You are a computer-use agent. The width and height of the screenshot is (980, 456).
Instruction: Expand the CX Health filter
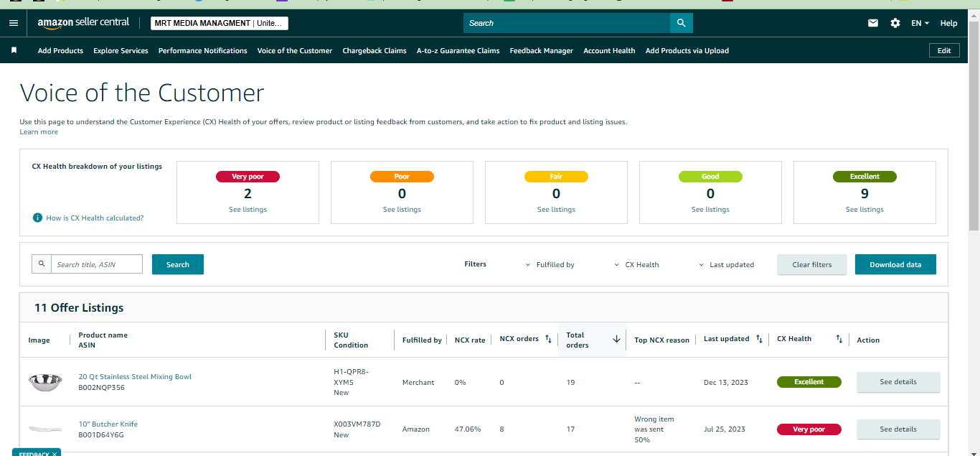[x=636, y=264]
